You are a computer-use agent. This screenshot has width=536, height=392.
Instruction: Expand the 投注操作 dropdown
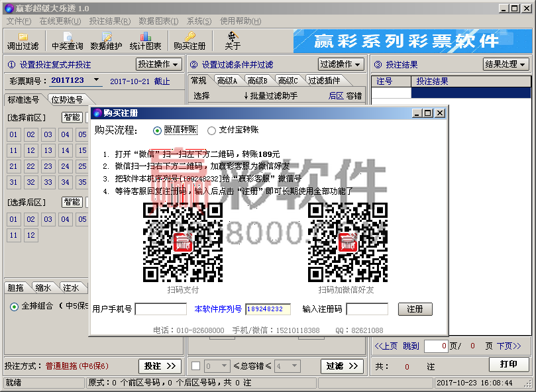[158, 64]
